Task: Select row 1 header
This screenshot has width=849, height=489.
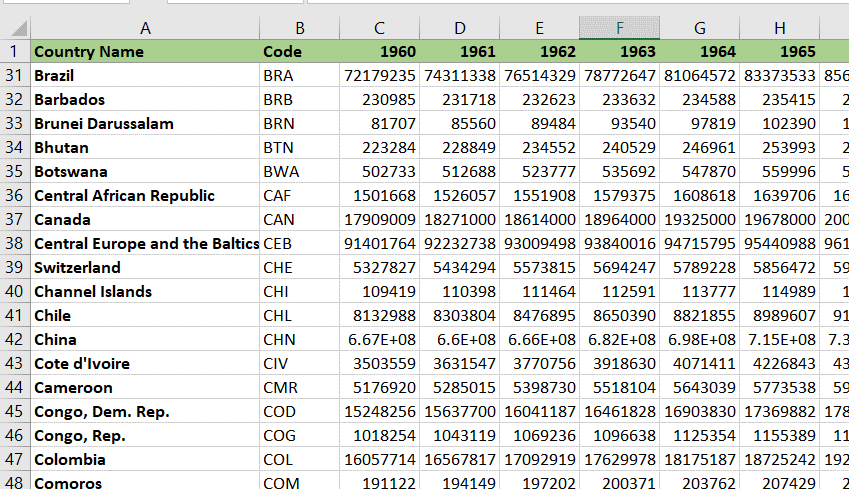Action: click(15, 51)
